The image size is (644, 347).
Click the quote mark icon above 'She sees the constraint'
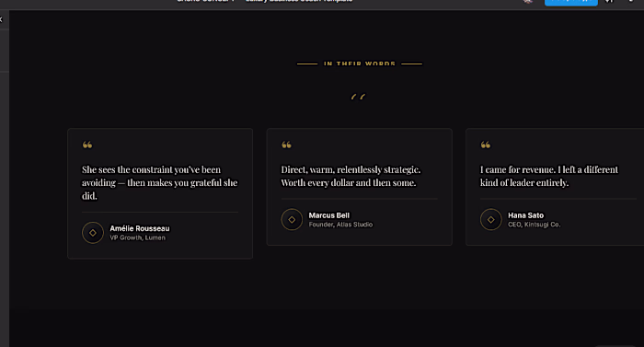(x=87, y=145)
